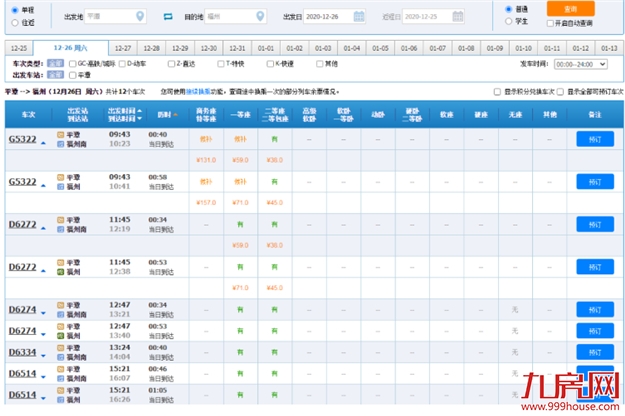
Task: Switch to the 01-05 date tab
Action: 380,48
